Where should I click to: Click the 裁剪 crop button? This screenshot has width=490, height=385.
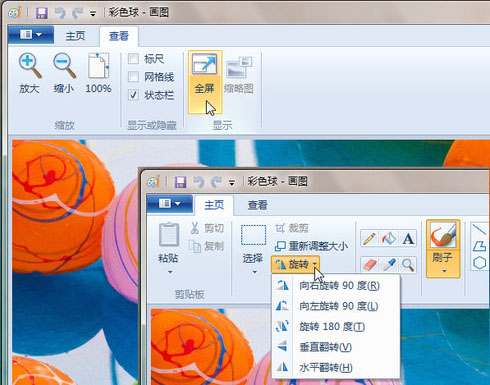click(292, 228)
